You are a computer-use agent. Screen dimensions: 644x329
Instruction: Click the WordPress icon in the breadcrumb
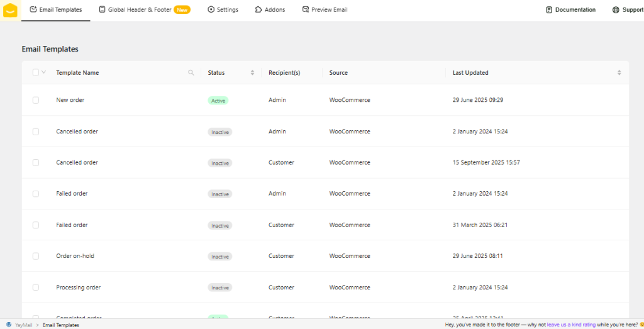(9, 325)
